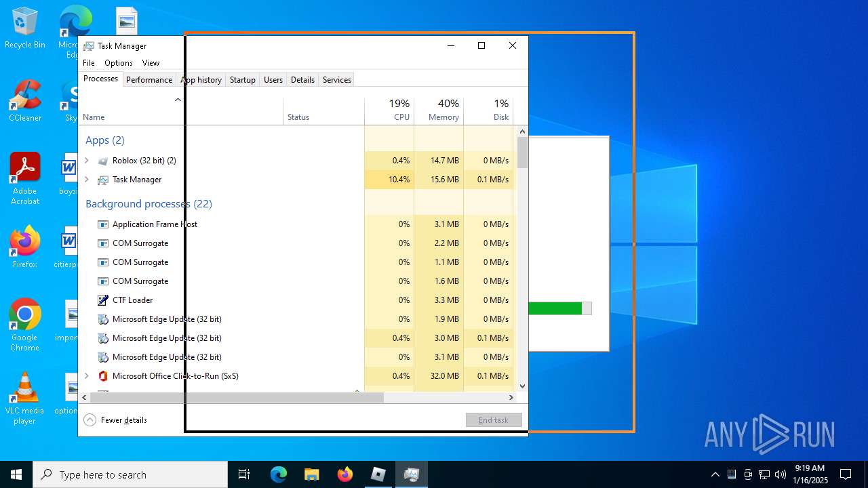Switch to the Services tab
The height and width of the screenshot is (488, 868).
(x=337, y=80)
